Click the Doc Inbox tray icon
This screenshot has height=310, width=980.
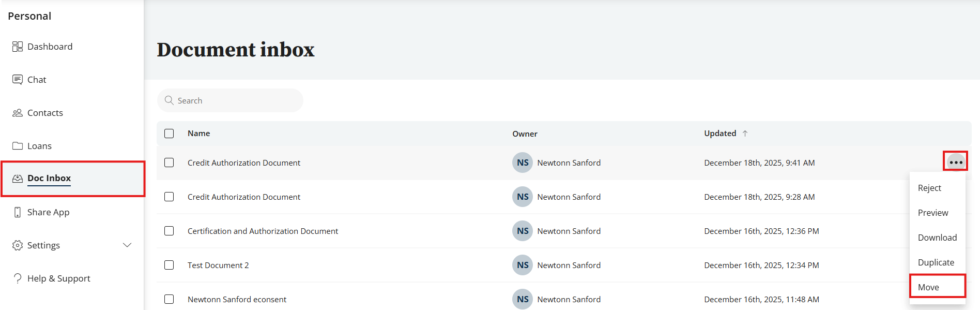point(18,179)
